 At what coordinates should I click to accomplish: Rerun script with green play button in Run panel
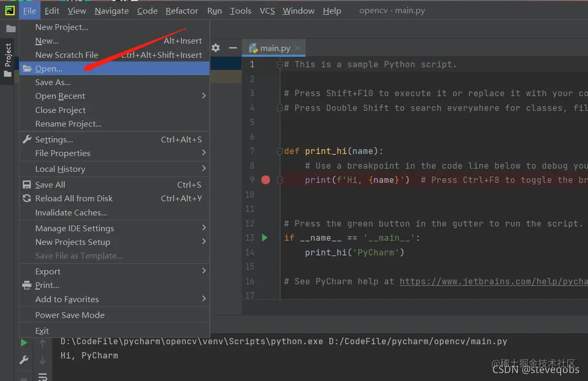click(x=24, y=343)
